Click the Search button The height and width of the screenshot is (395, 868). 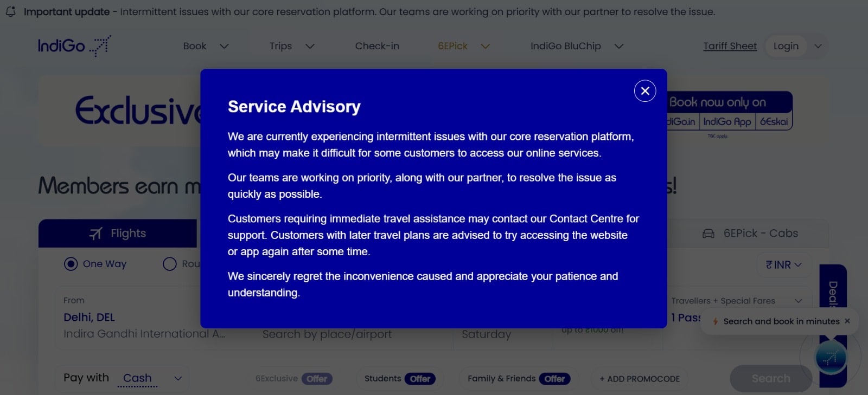771,378
